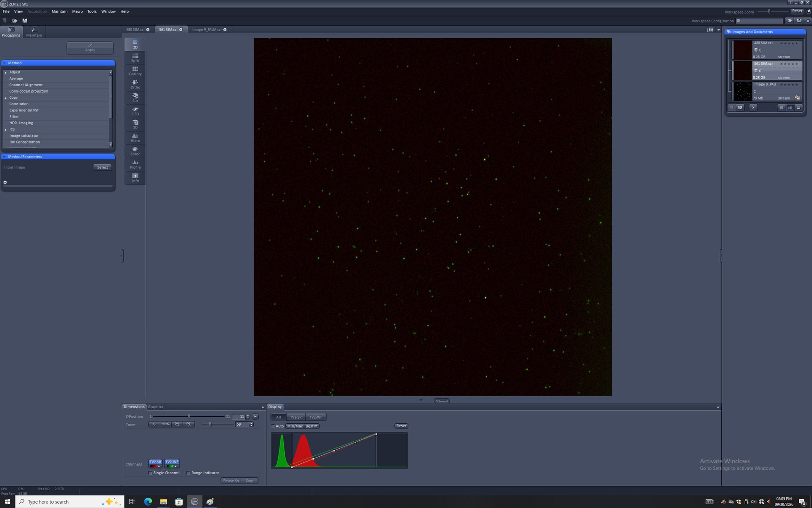Switch to the 2D view mode
The image size is (812, 508).
[x=135, y=44]
